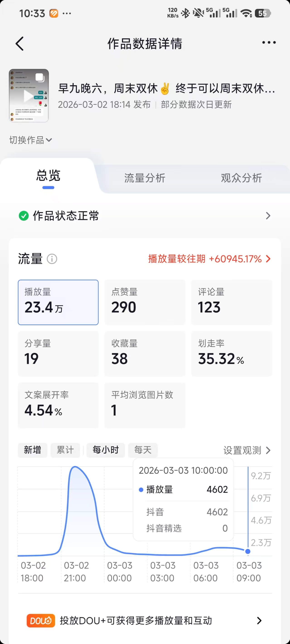Expand 作品状态正常 details chevron
Viewport: 290px width, 644px height.
pyautogui.click(x=268, y=216)
